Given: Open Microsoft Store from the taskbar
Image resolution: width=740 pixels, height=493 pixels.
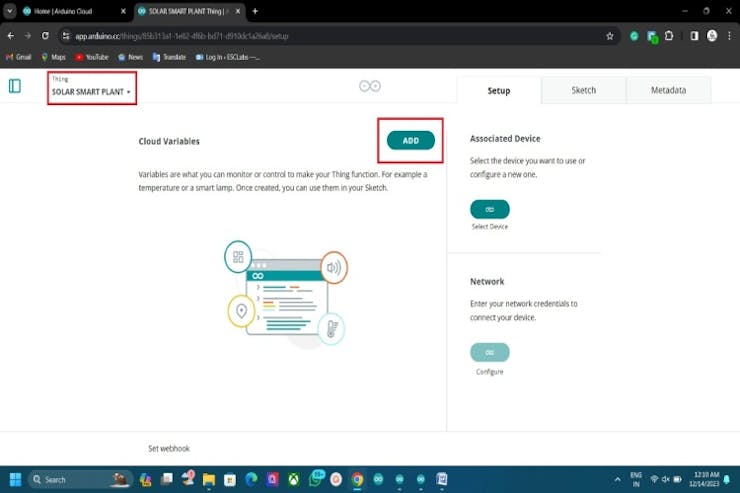Looking at the screenshot, I should tap(230, 480).
